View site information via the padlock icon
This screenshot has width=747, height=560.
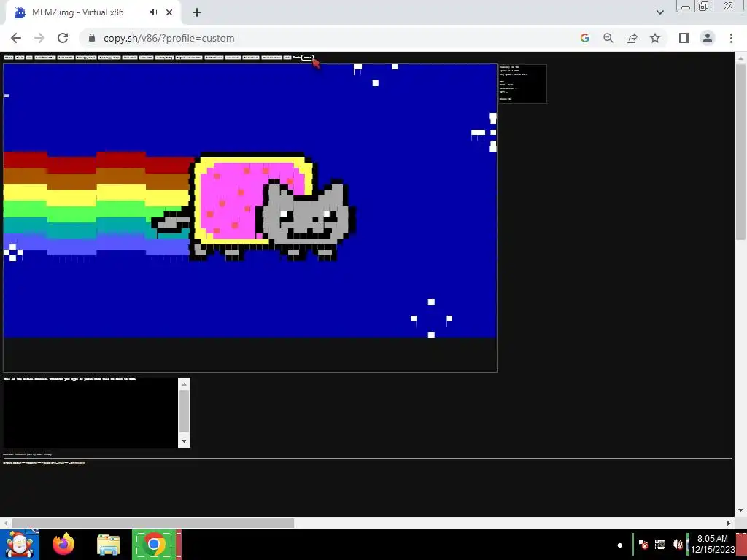92,38
